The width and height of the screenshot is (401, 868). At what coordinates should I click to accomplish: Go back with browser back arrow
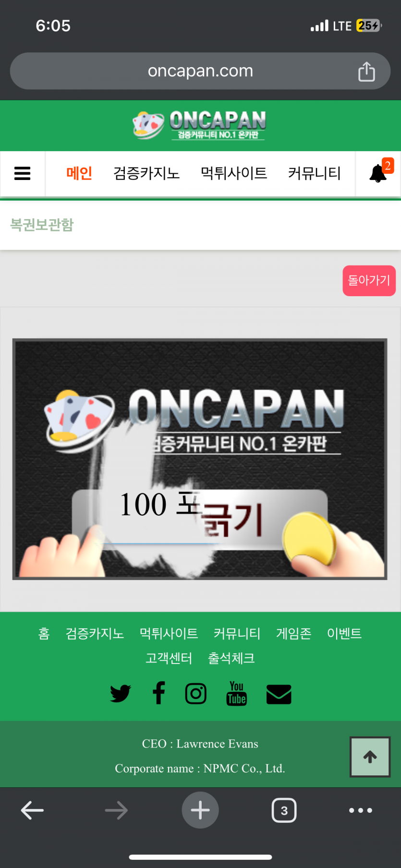click(x=33, y=810)
